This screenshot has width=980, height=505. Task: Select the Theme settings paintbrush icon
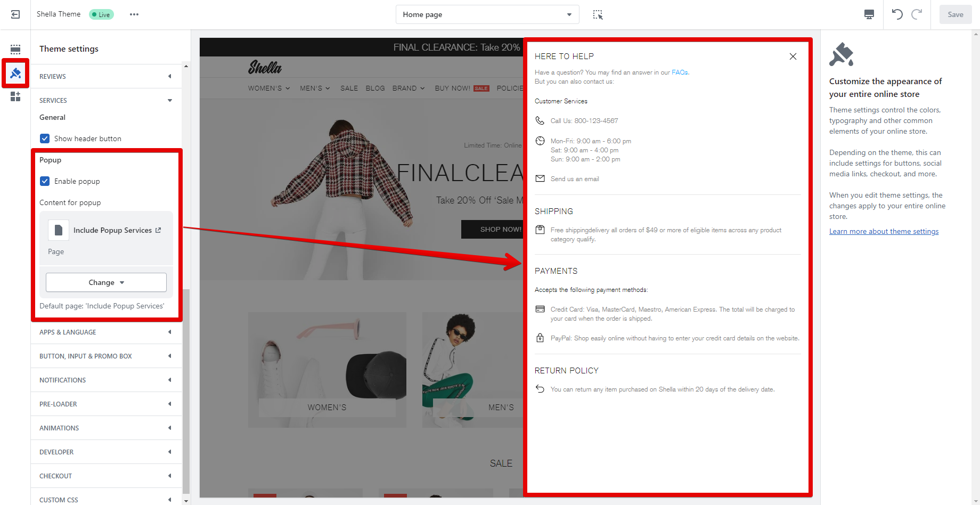pos(15,73)
